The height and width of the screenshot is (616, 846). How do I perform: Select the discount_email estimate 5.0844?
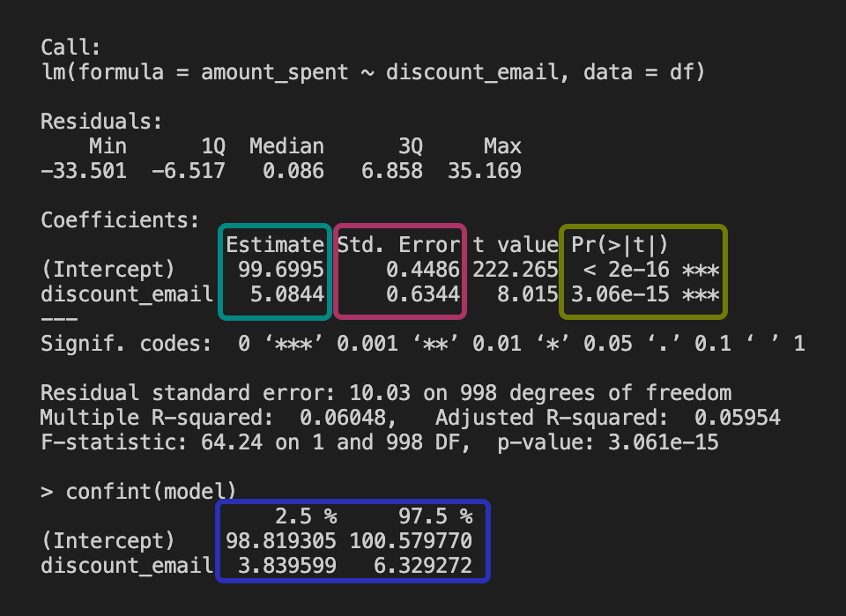pyautogui.click(x=287, y=293)
